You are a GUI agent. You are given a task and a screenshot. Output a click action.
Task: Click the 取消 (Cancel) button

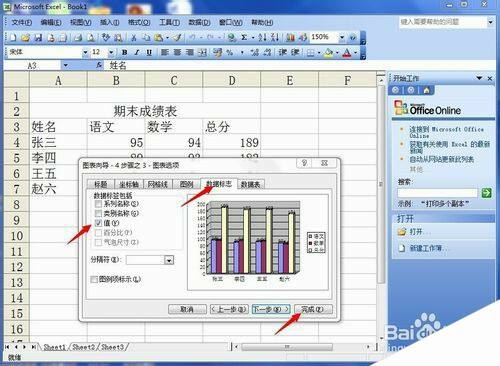point(187,309)
